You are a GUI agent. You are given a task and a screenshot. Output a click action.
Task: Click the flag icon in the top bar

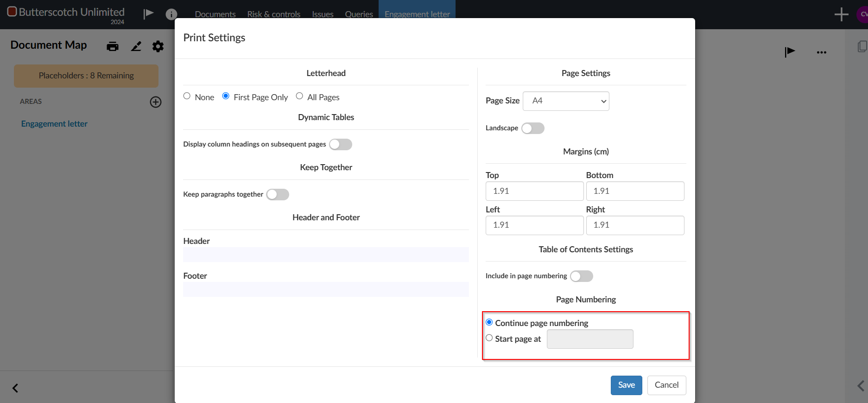(148, 14)
